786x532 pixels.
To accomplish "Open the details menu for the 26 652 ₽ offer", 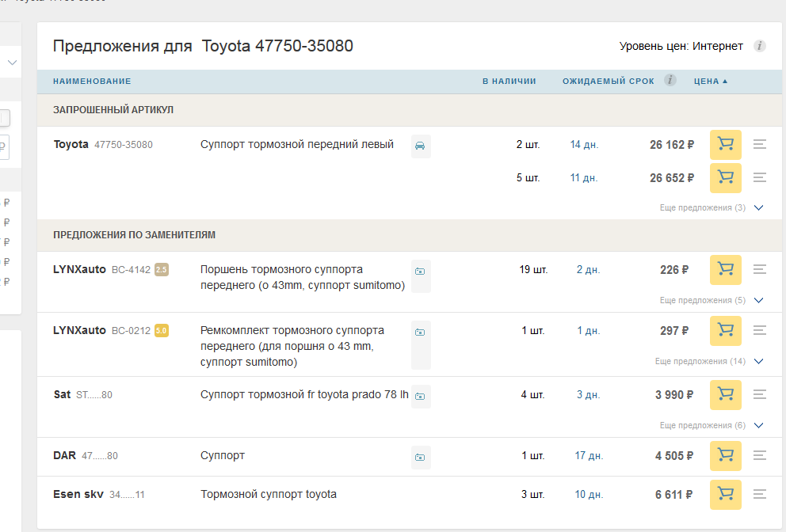I will pos(759,177).
